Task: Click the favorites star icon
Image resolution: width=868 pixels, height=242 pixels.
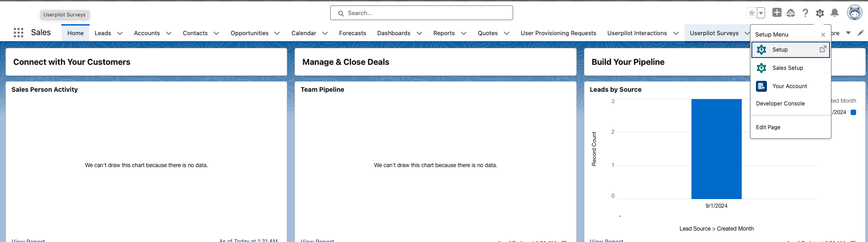Action: 752,13
